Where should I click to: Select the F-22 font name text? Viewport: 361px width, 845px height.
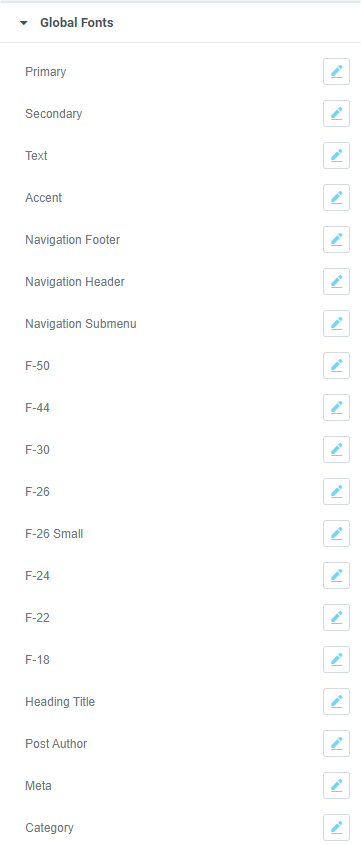[37, 618]
